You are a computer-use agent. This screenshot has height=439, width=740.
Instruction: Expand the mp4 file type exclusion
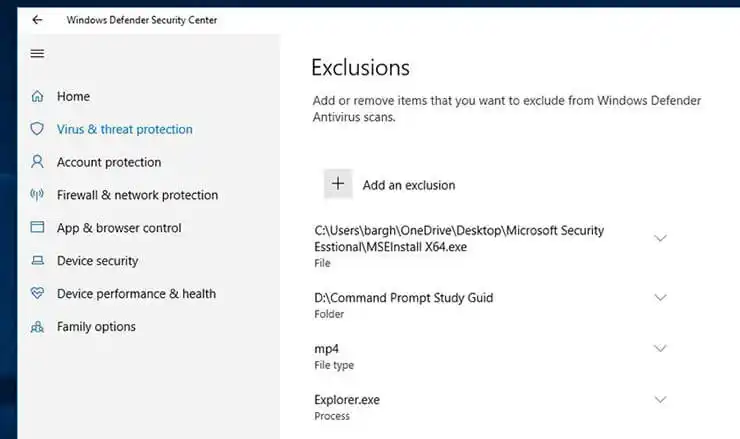pyautogui.click(x=660, y=348)
